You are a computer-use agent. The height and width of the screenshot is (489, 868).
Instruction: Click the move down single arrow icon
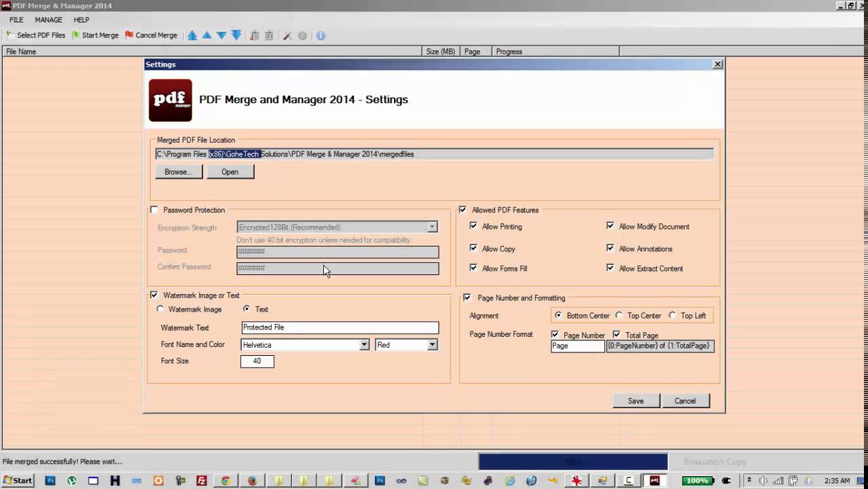[x=221, y=35]
